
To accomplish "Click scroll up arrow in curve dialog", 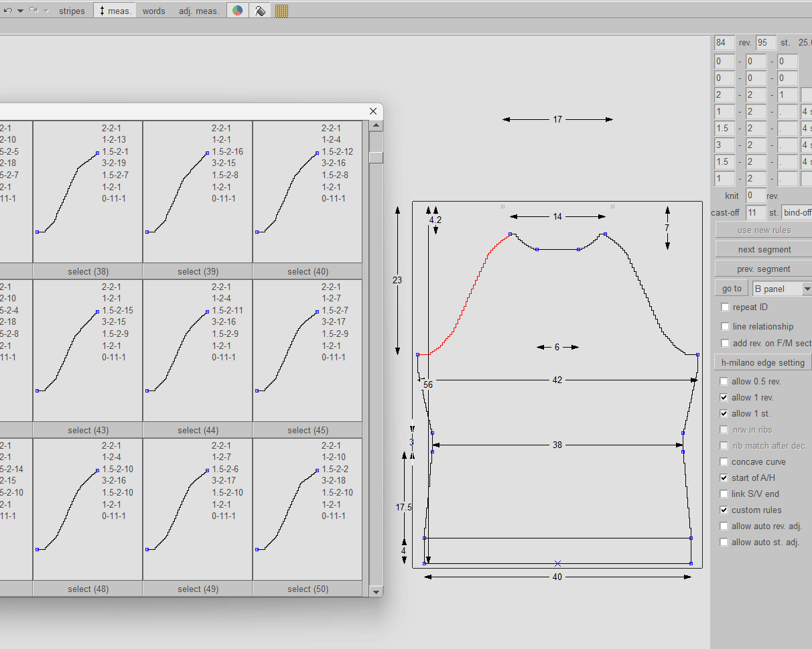I will [376, 126].
